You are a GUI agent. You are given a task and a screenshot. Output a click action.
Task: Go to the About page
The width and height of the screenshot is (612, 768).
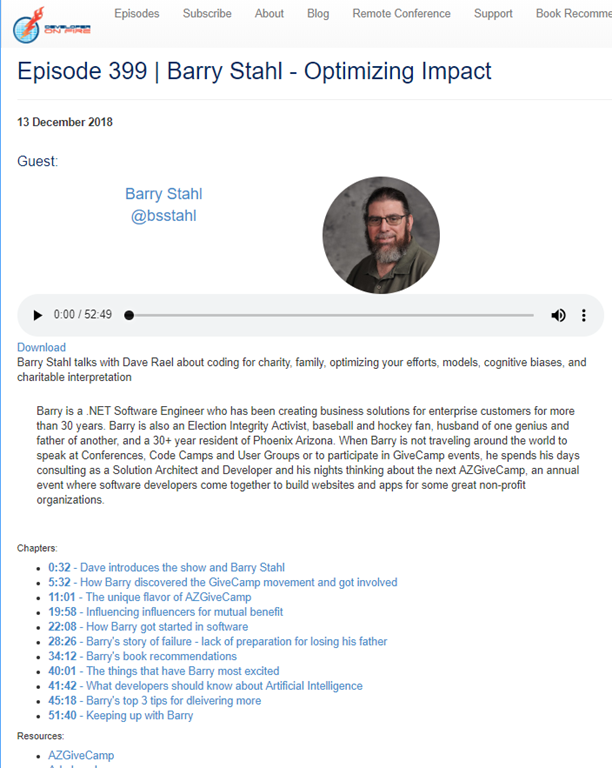269,13
